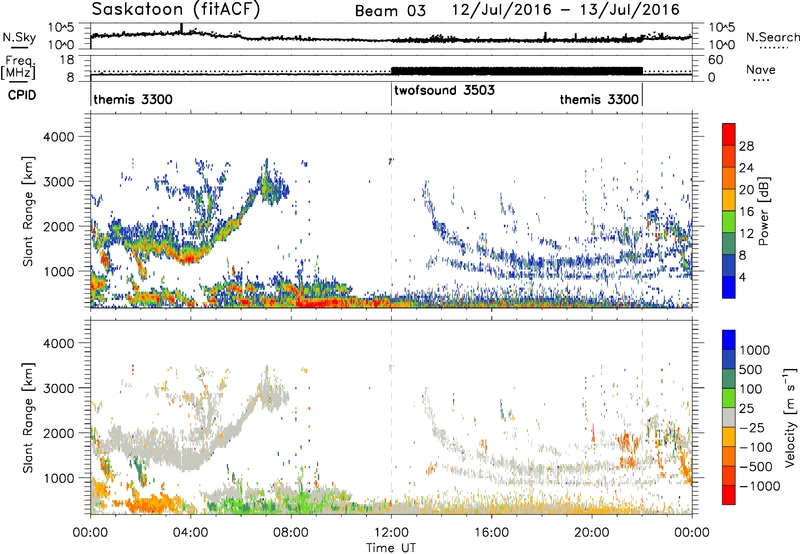Click the "-1000" tick on the Velocity color bar

760,486
